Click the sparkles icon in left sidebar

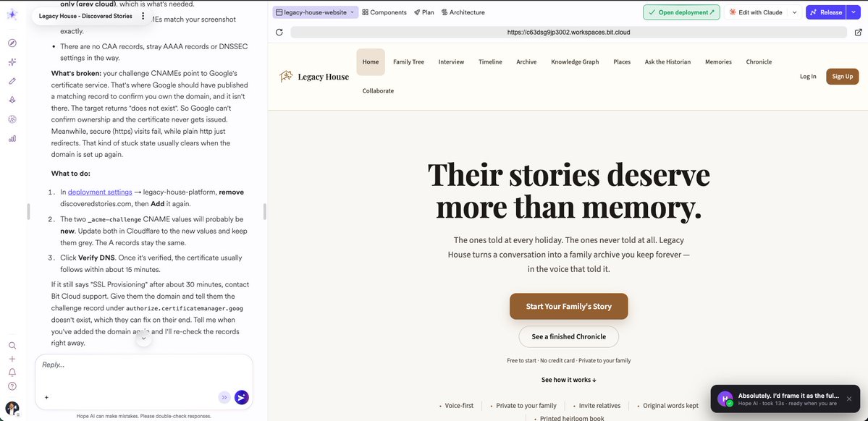[12, 62]
